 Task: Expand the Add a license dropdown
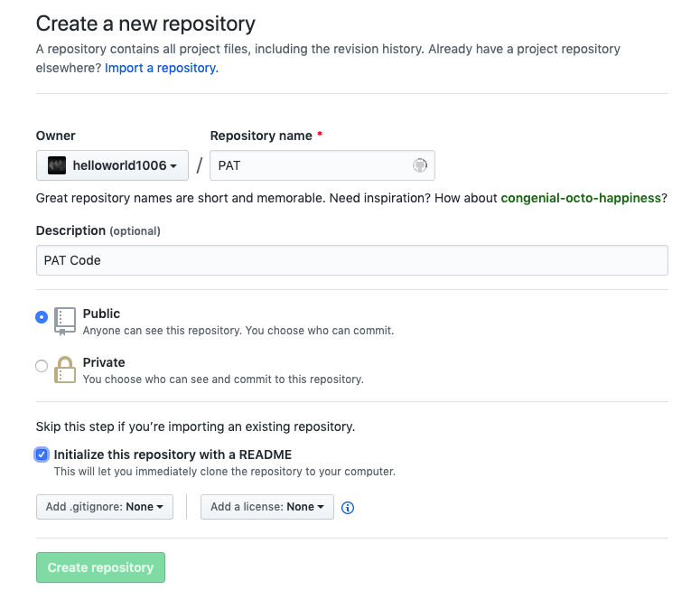[x=266, y=507]
